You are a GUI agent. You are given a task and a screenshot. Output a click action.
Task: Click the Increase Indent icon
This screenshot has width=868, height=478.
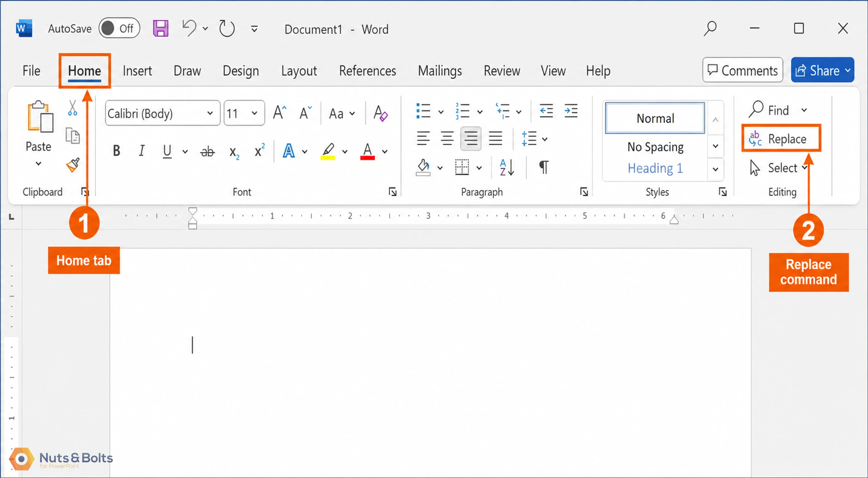(x=571, y=111)
